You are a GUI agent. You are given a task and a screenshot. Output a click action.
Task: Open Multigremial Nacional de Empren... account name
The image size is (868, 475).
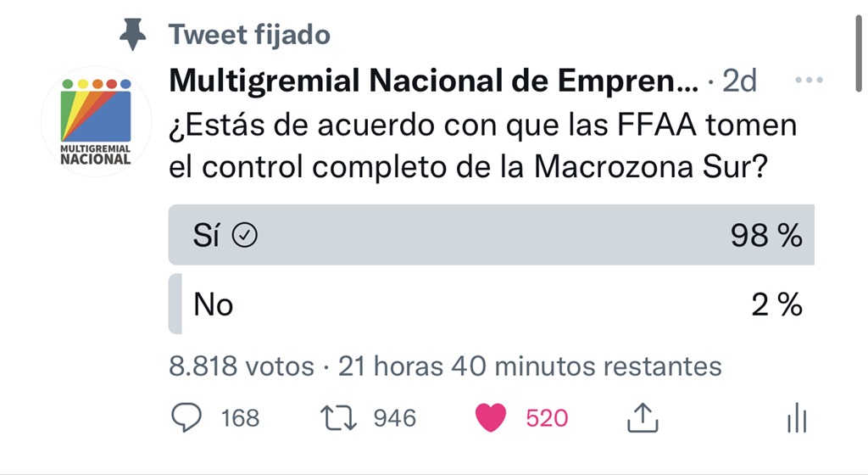433,81
